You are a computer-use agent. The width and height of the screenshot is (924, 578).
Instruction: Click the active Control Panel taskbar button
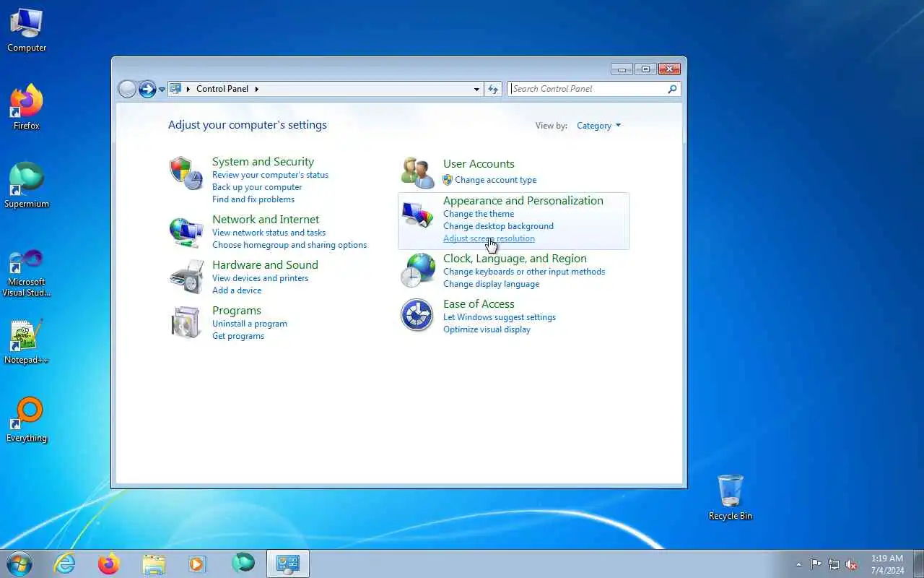(x=288, y=564)
